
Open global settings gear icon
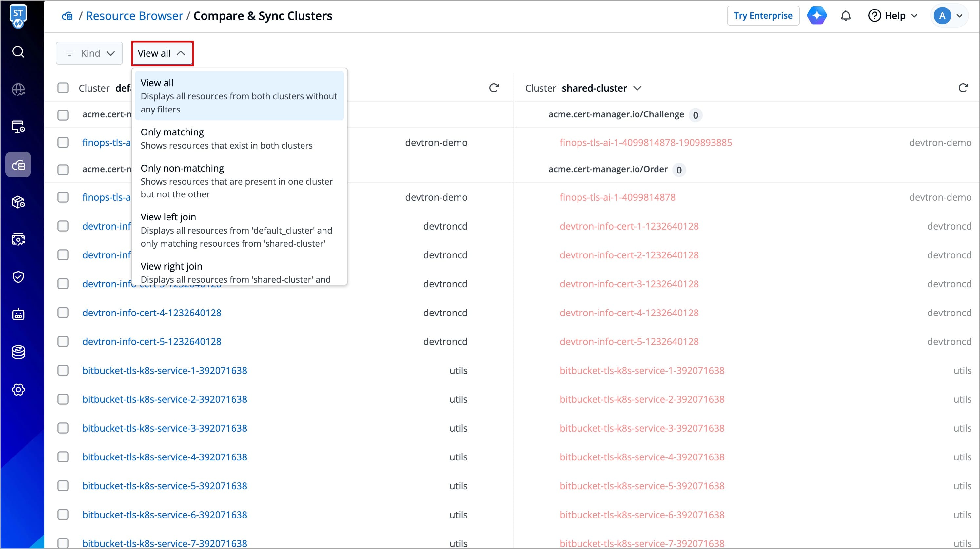pos(18,390)
